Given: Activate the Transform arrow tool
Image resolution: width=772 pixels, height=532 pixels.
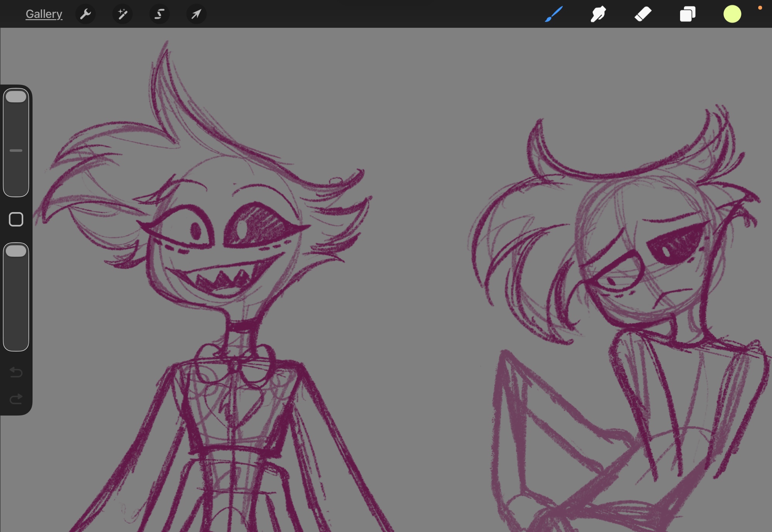Looking at the screenshot, I should pyautogui.click(x=196, y=14).
